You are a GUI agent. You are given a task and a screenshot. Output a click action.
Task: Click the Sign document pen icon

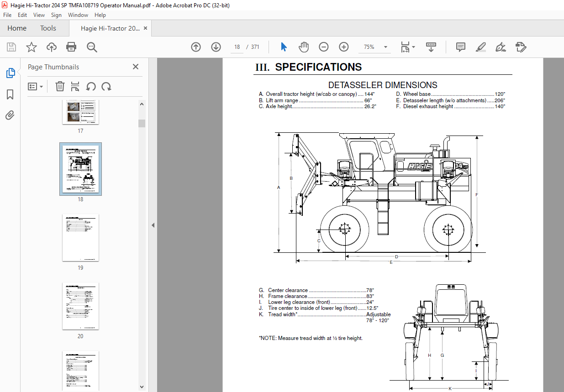coord(501,47)
